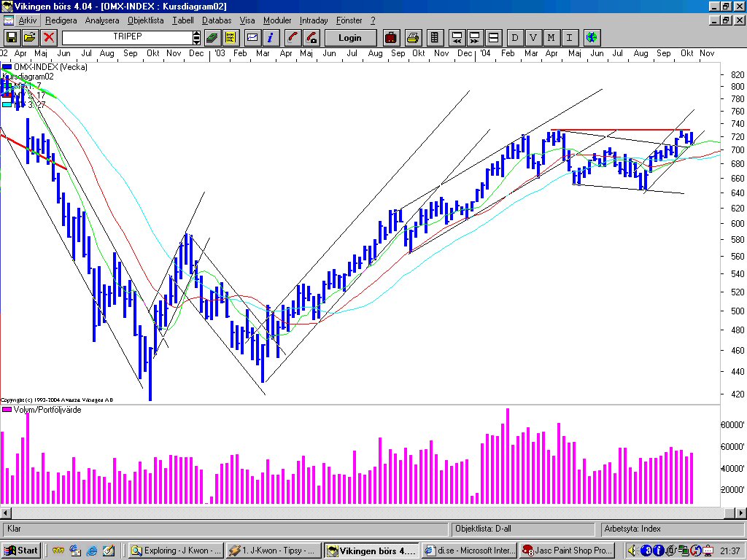747x560 pixels.
Task: Click the spin arrows beside TRIPEP field
Action: (196, 37)
